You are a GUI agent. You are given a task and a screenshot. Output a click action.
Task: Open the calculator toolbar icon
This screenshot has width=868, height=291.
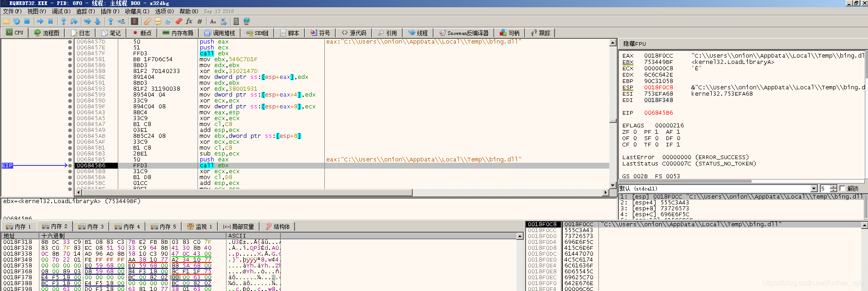(x=236, y=21)
